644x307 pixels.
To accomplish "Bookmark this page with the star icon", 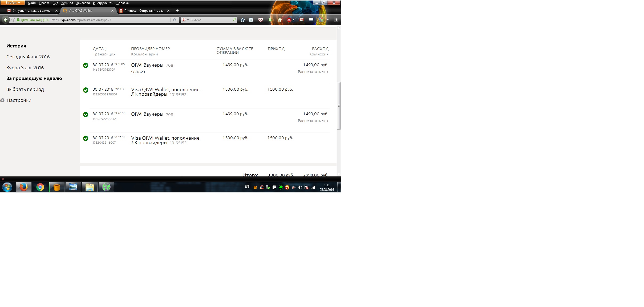I will tap(242, 20).
